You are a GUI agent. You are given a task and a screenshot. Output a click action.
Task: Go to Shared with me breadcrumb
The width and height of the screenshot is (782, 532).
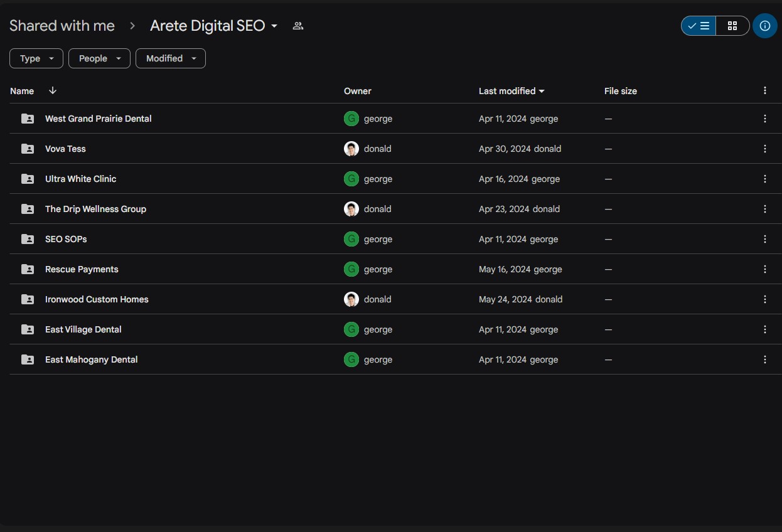62,26
